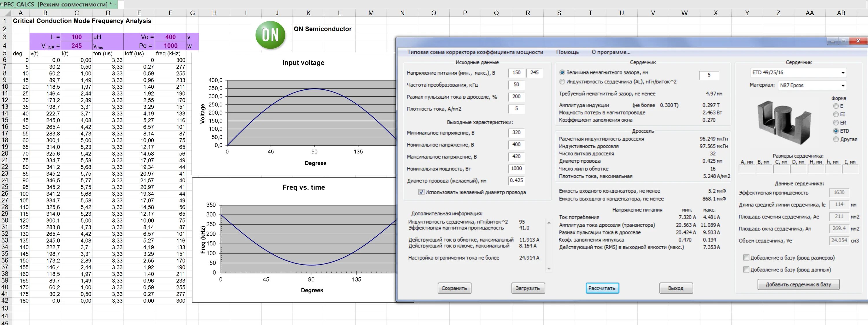
Task: Click the Сохранить button
Action: (x=454, y=288)
